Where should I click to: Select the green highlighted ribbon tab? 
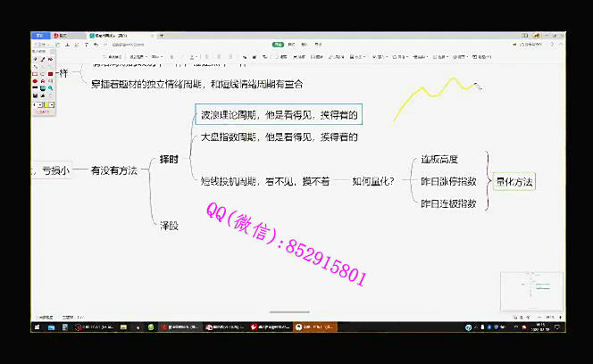278,43
